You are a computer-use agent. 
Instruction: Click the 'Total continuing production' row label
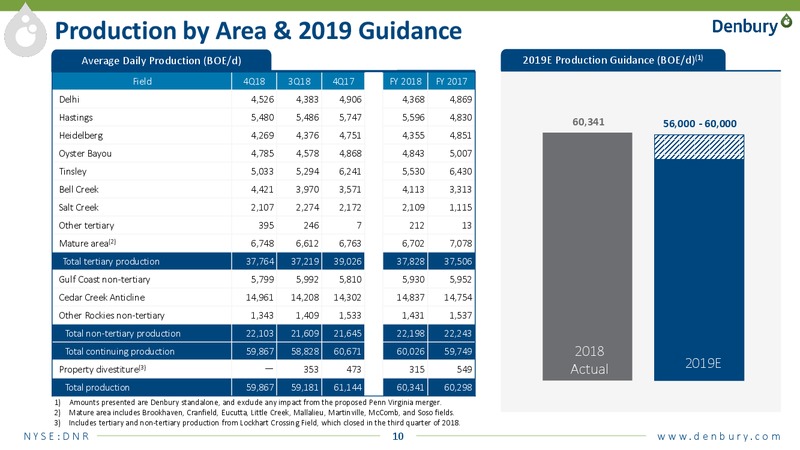tap(119, 352)
